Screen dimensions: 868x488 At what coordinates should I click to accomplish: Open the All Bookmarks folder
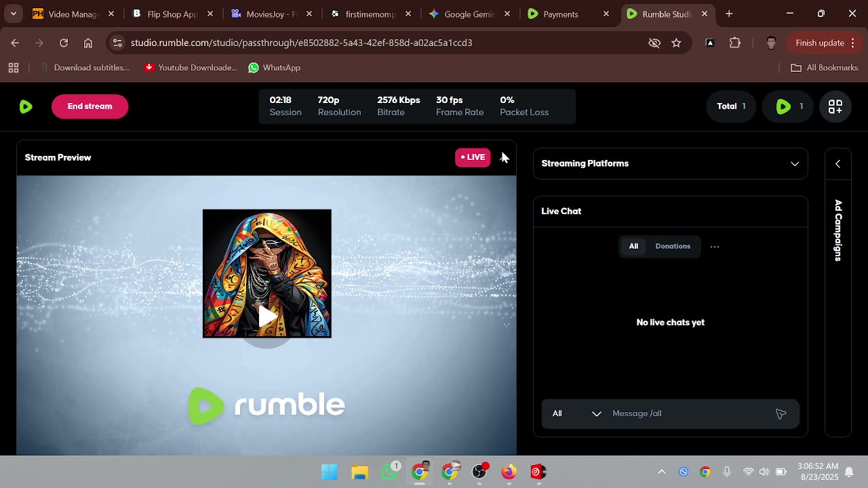[825, 68]
